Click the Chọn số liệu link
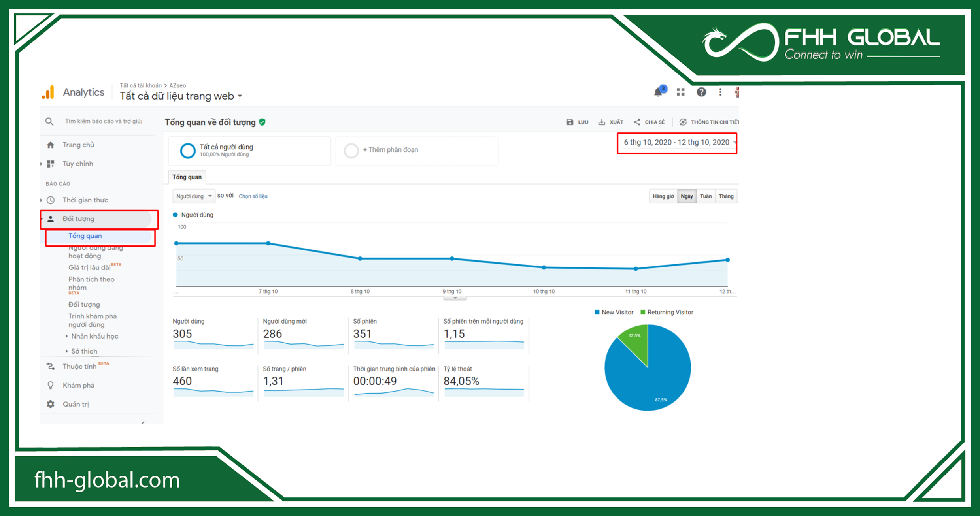980x516 pixels. pos(253,196)
